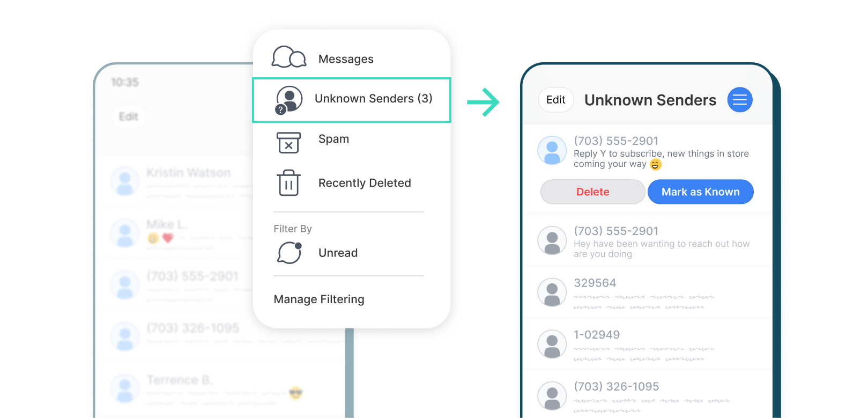The width and height of the screenshot is (868, 418).
Task: Choose Spam from the menu
Action: click(333, 139)
